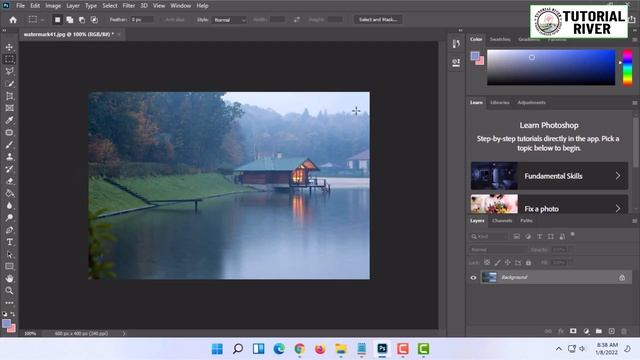
Task: Select the Move tool
Action: coord(9,47)
